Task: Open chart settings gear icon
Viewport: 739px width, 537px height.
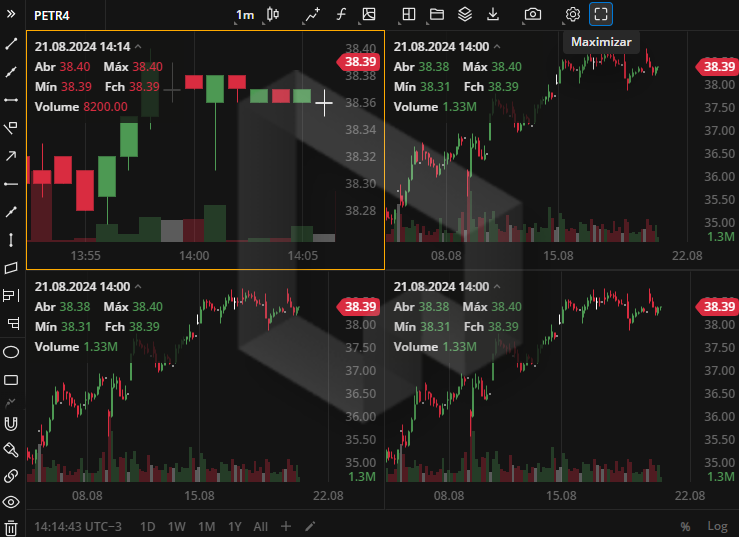Action: pyautogui.click(x=573, y=15)
